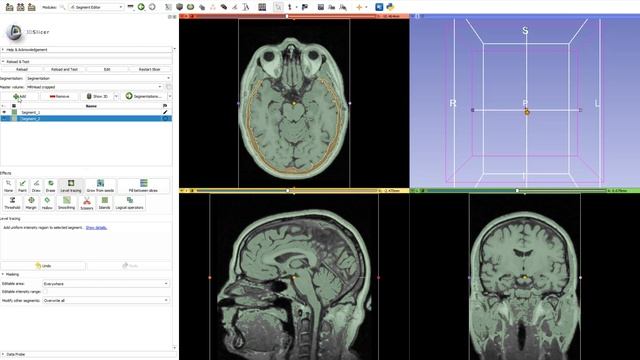Open the Show 3D options arrow

(x=116, y=96)
